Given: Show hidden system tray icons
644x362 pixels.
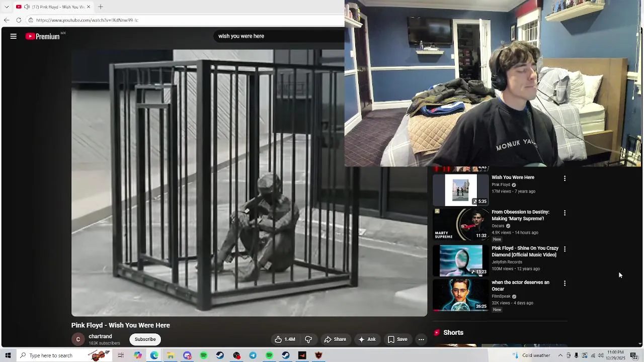Looking at the screenshot, I should click(x=560, y=355).
